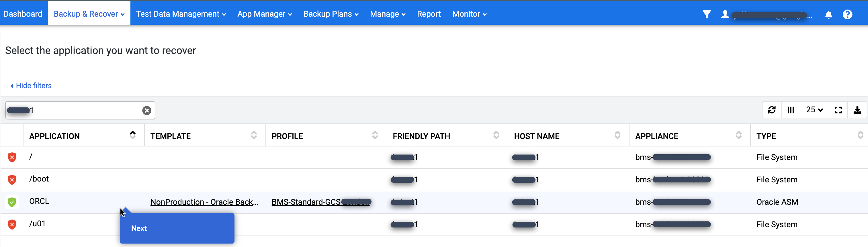Screen dimensions: 868x247
Task: Open the Report menu item
Action: pos(429,14)
